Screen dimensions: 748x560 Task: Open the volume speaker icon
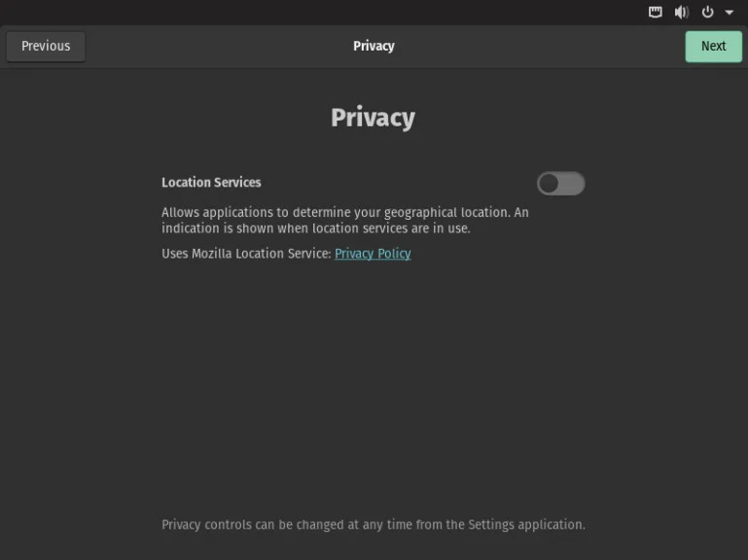tap(681, 13)
